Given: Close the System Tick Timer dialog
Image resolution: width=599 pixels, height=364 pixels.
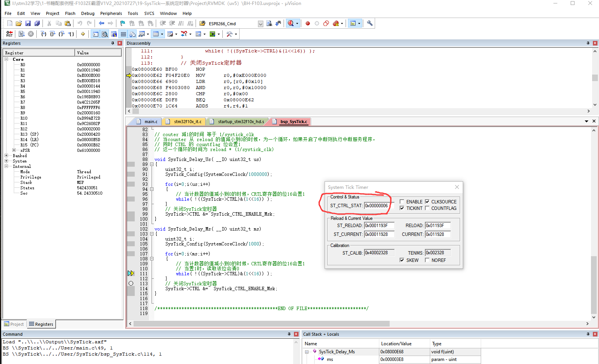Looking at the screenshot, I should (457, 187).
